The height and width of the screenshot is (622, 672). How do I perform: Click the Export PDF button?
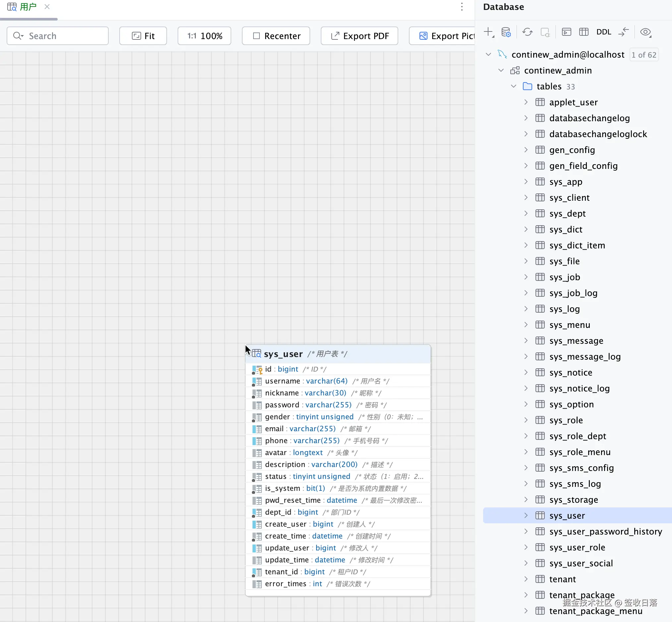pos(360,36)
